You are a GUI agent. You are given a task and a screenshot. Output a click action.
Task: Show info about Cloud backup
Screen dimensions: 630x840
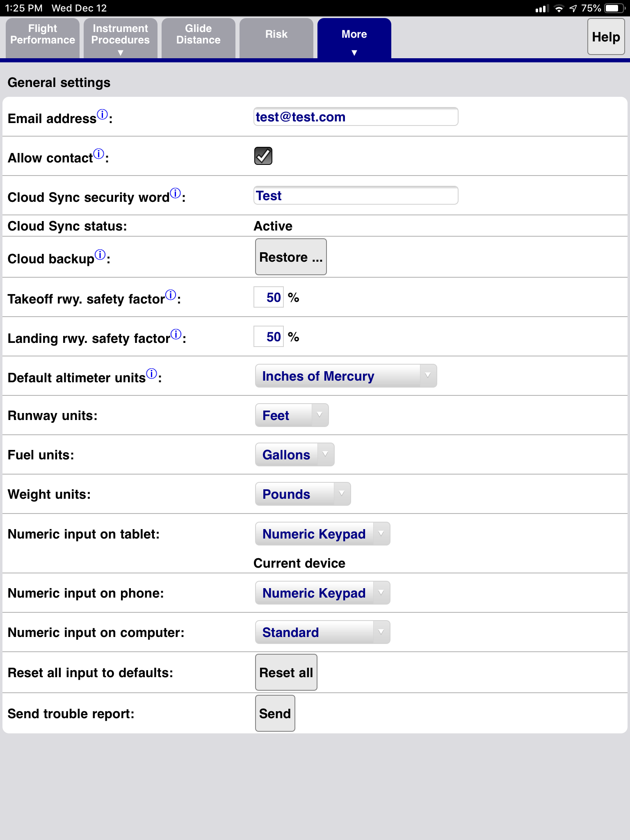tap(100, 255)
